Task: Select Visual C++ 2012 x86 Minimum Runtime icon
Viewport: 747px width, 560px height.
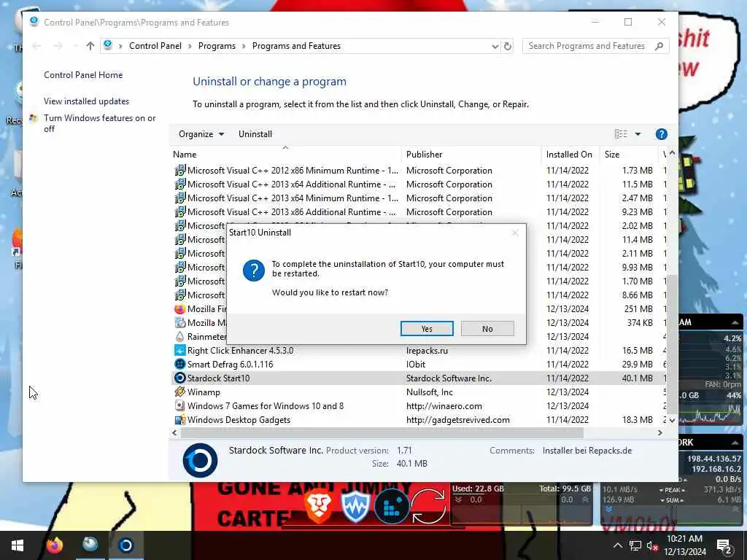Action: 179,171
